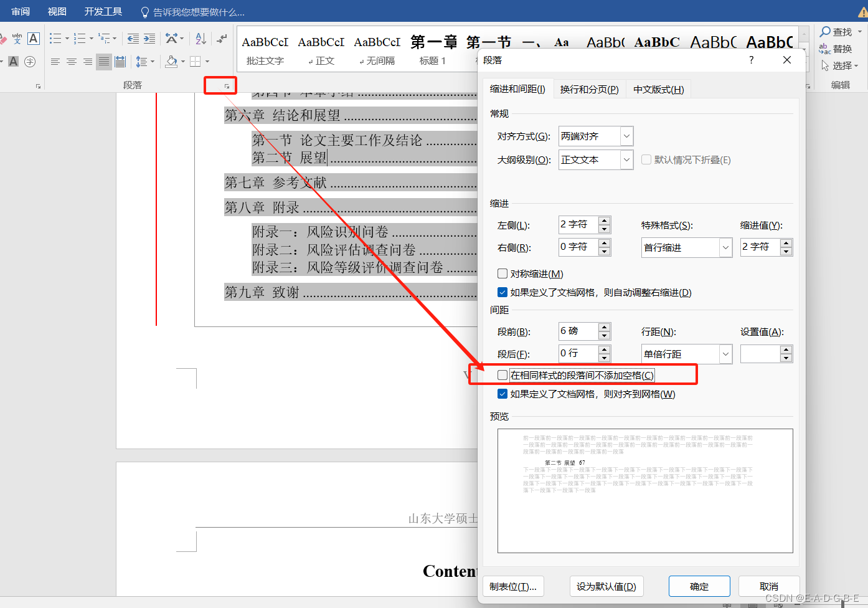Click the 右侧 indent input field
The height and width of the screenshot is (608, 868).
pos(578,247)
